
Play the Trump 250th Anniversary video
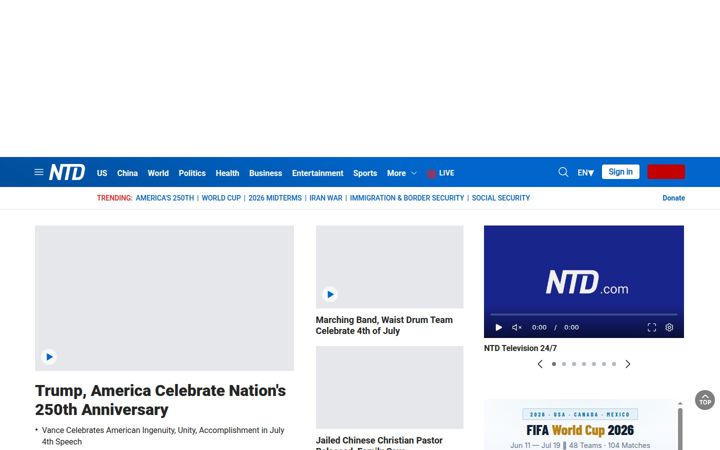(49, 357)
